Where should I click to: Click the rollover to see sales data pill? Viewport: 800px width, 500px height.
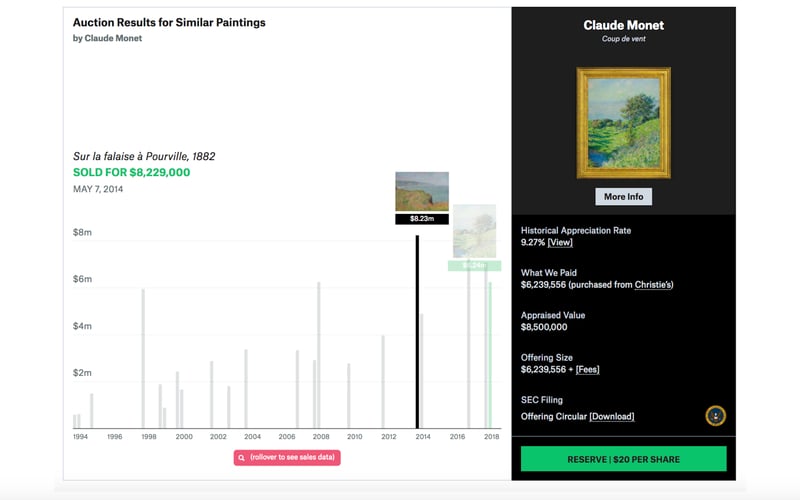click(x=287, y=458)
